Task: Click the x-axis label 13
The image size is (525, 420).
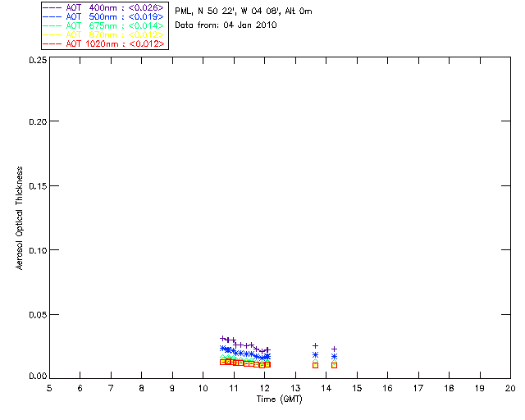Action: (295, 388)
